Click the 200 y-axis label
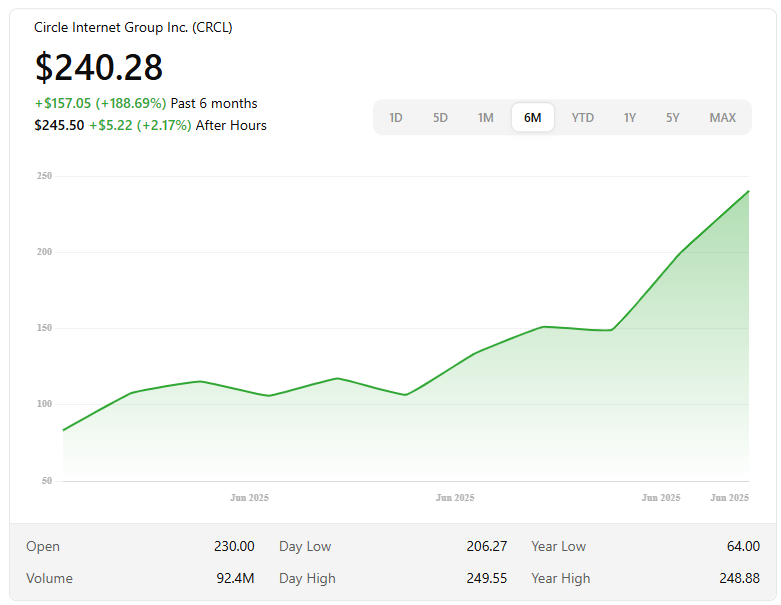The height and width of the screenshot is (605, 781). click(x=44, y=252)
